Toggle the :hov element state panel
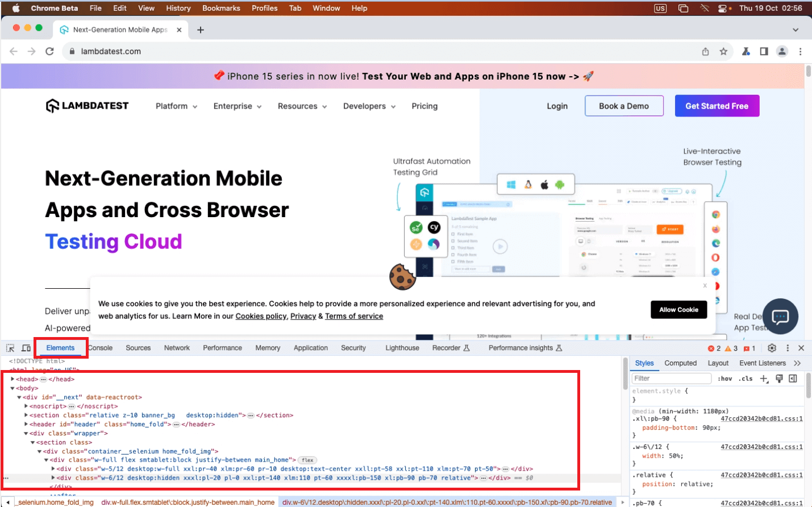The height and width of the screenshot is (507, 812). click(x=724, y=379)
